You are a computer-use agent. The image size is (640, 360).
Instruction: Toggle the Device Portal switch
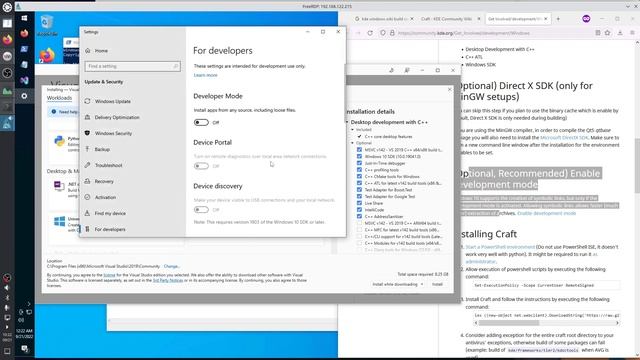point(201,166)
